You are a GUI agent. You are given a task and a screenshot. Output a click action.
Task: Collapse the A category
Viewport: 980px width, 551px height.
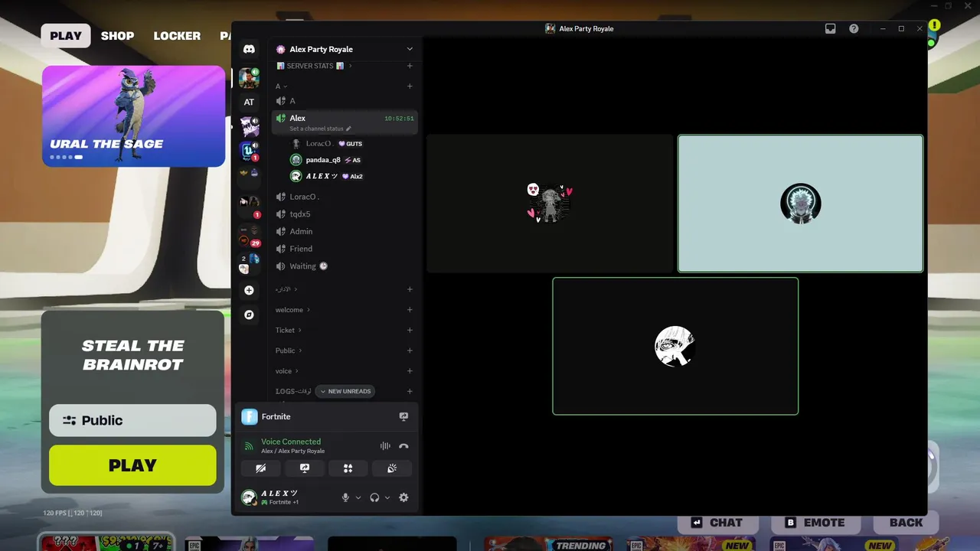tap(281, 86)
